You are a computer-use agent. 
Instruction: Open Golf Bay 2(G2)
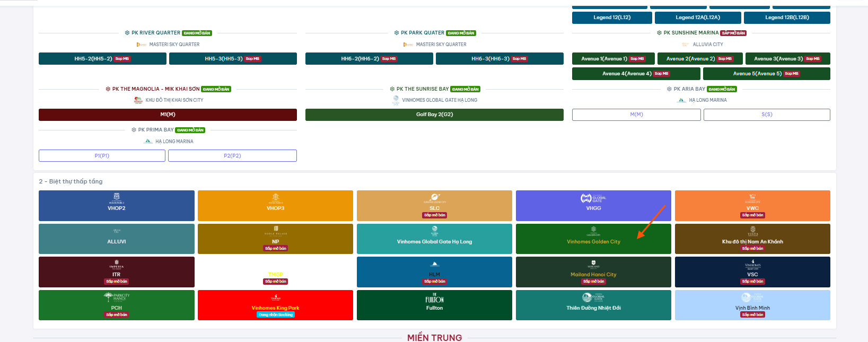click(x=434, y=115)
